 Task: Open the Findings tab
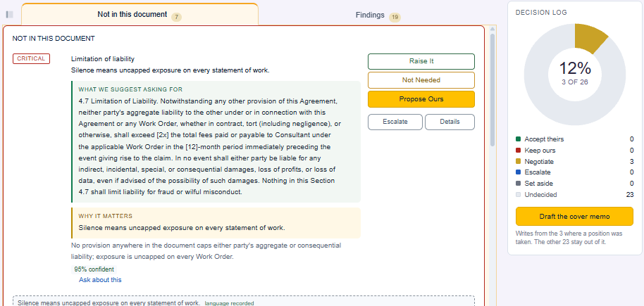378,15
